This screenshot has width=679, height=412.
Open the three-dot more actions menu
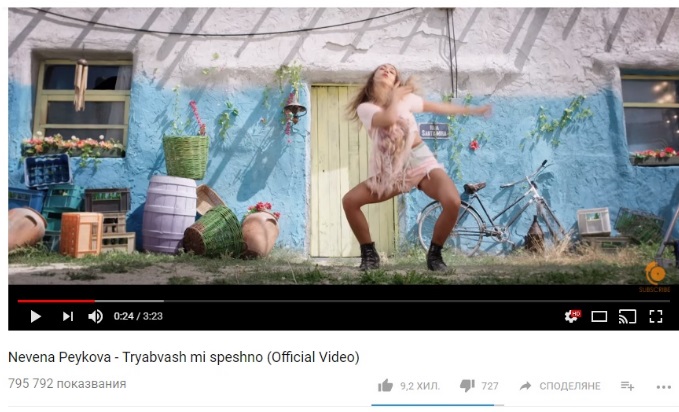point(663,387)
